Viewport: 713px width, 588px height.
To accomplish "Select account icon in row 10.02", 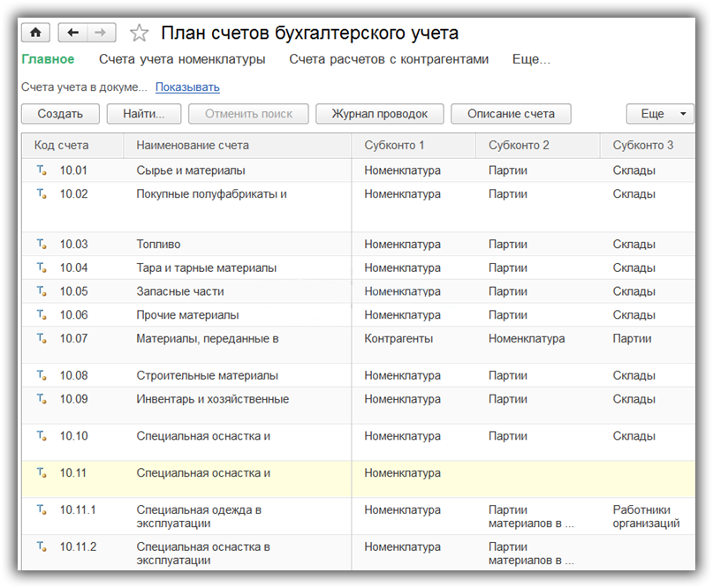I will point(42,194).
